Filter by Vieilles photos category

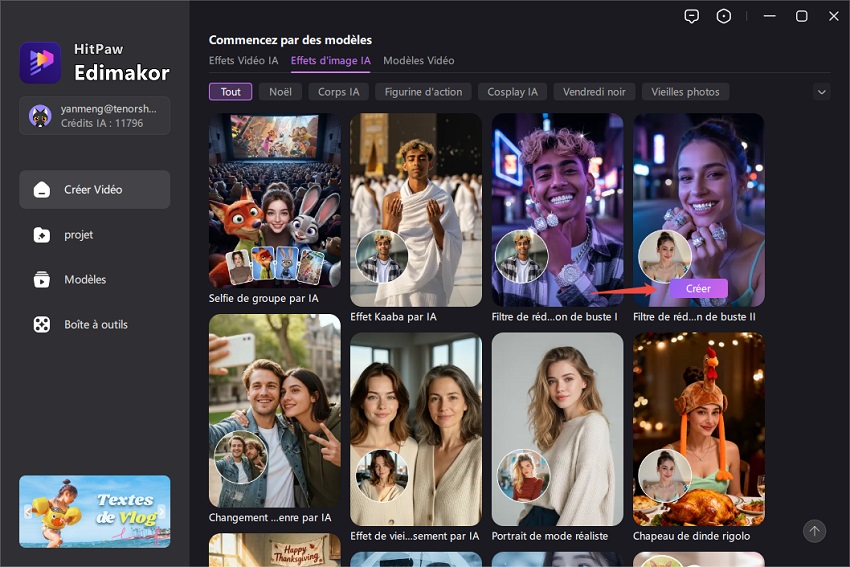(685, 92)
